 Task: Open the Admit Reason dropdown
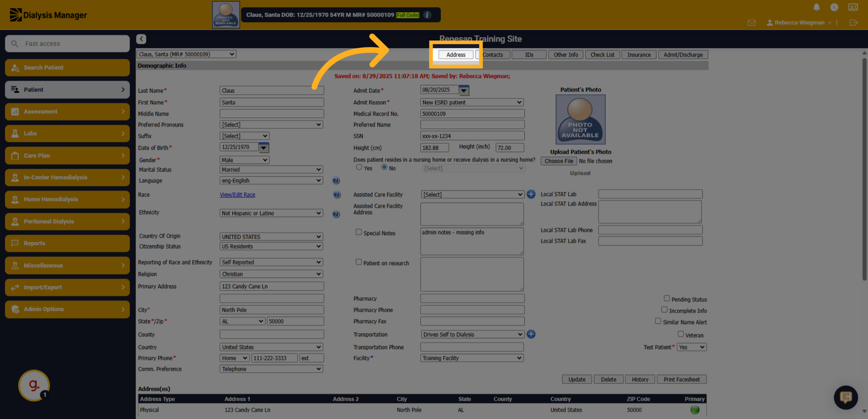click(472, 102)
